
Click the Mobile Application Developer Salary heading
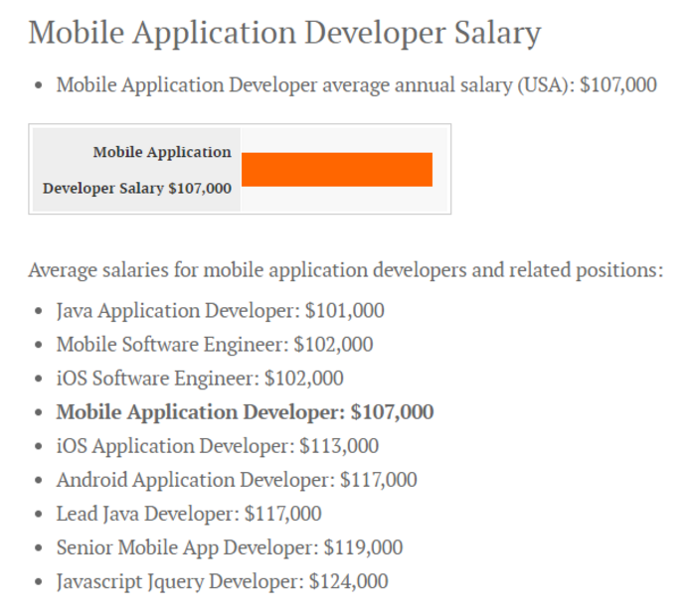click(x=284, y=33)
